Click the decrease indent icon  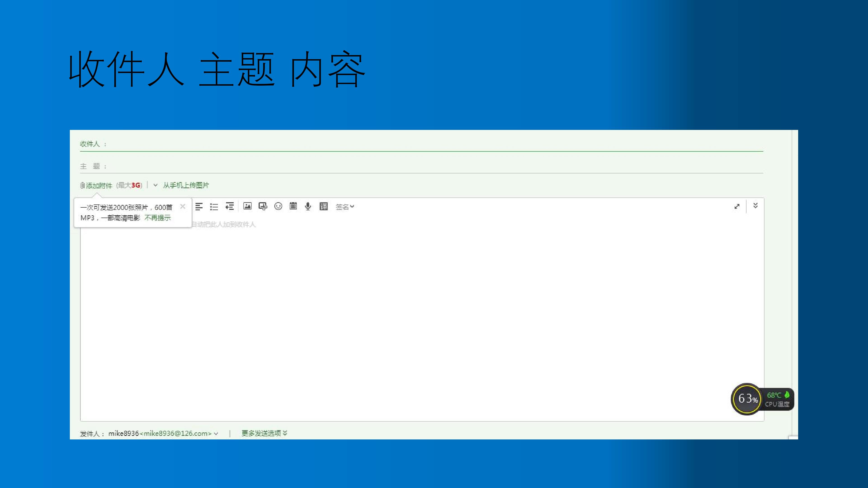(x=229, y=206)
